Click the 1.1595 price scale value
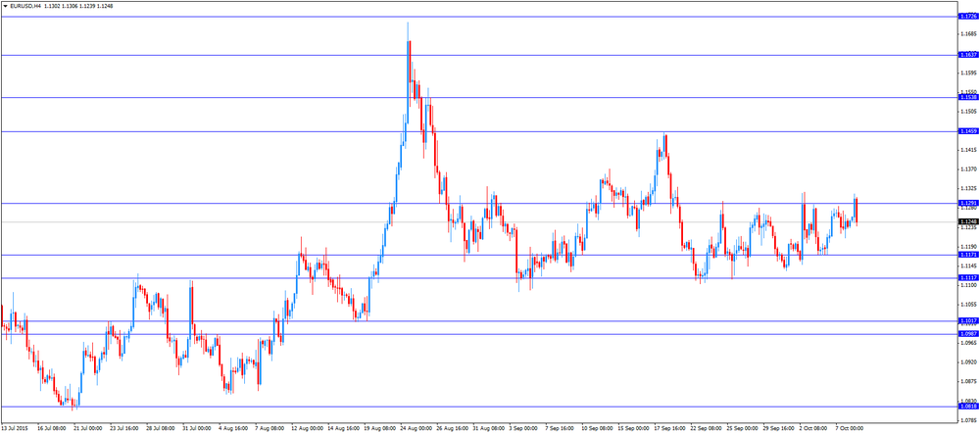 967,72
